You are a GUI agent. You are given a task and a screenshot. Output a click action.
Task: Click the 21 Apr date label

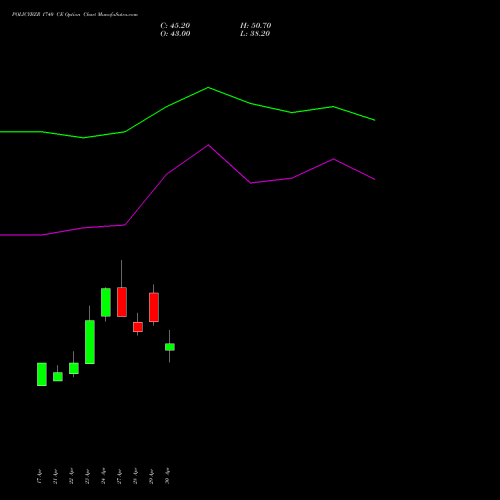tap(56, 476)
